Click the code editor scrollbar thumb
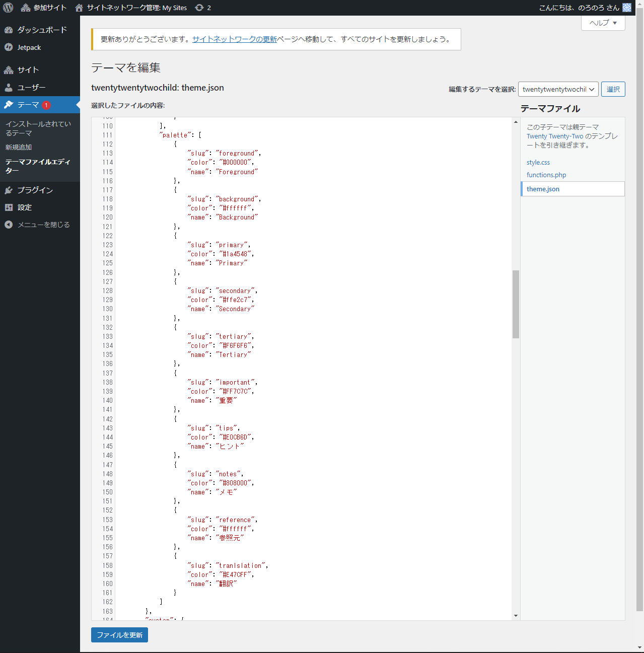The width and height of the screenshot is (644, 653). (x=516, y=304)
